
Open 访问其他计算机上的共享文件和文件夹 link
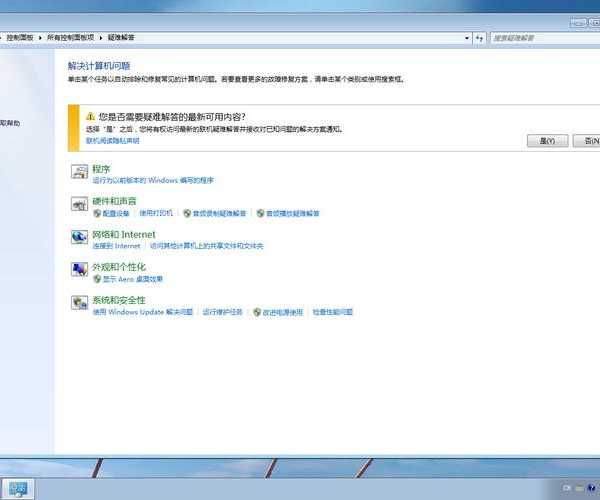207,246
